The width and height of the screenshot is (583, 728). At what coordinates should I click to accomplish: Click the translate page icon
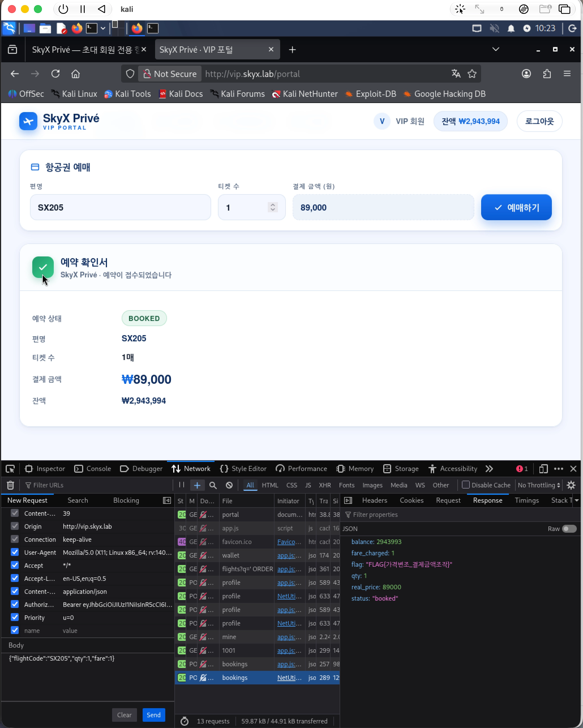[456, 74]
